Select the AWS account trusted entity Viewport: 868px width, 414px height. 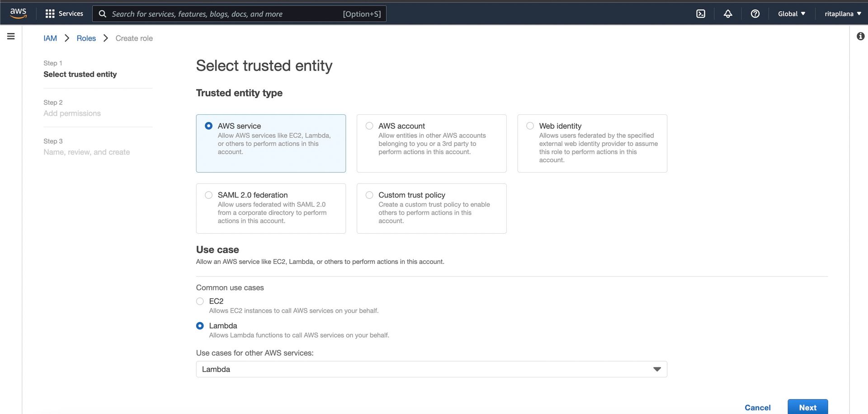click(x=431, y=143)
